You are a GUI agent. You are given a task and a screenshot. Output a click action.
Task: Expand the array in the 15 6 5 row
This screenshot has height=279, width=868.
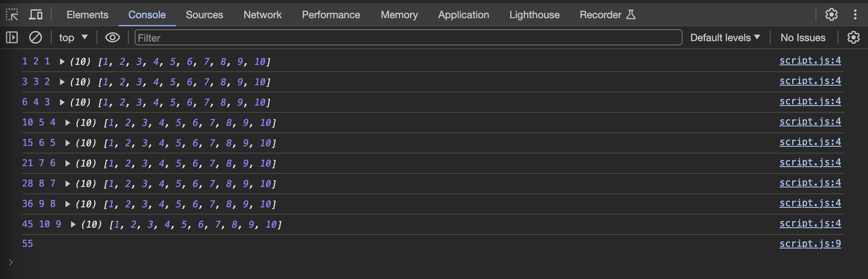68,143
